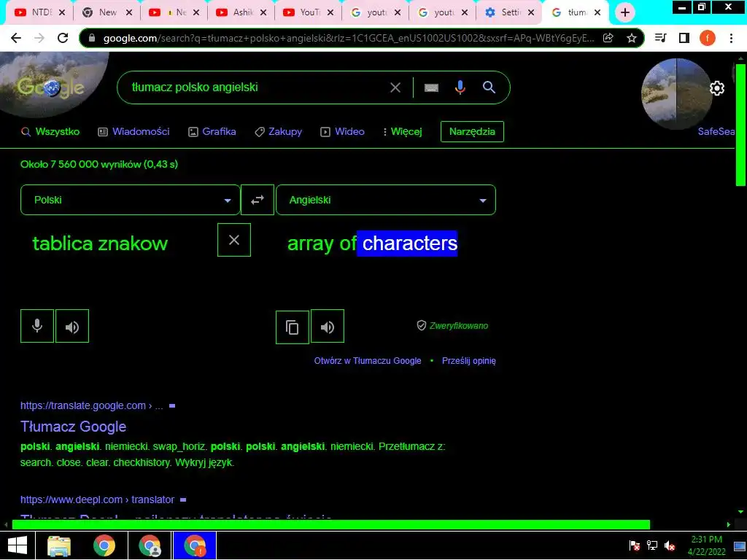Click the Prześlij opinię link
This screenshot has width=747, height=560.
coord(469,361)
